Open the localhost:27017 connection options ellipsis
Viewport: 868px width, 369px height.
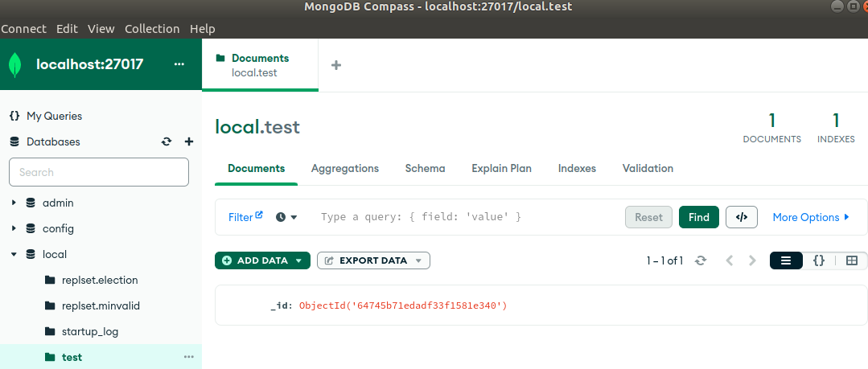pos(179,64)
